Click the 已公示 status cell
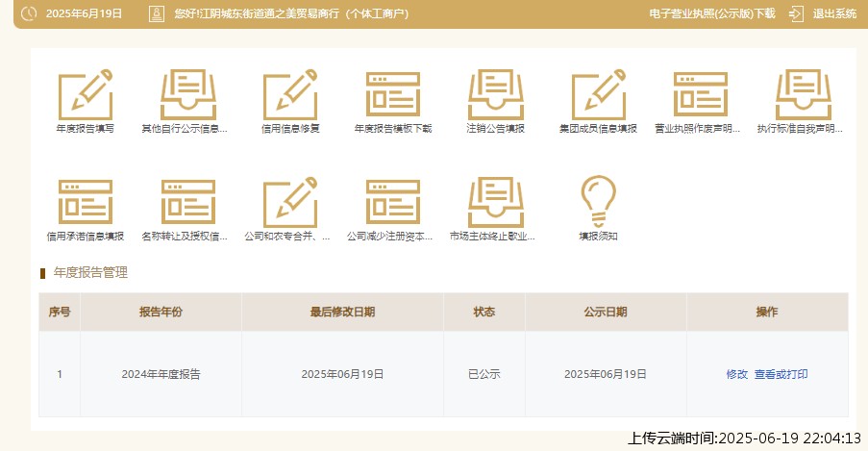868x451 pixels. [x=484, y=374]
